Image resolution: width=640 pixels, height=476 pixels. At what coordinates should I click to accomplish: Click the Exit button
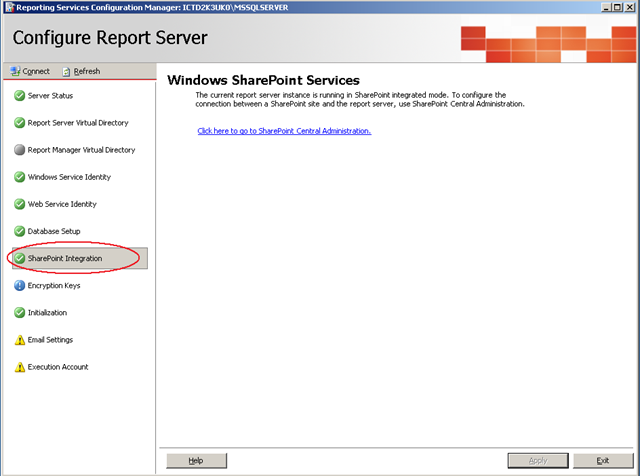(x=603, y=460)
